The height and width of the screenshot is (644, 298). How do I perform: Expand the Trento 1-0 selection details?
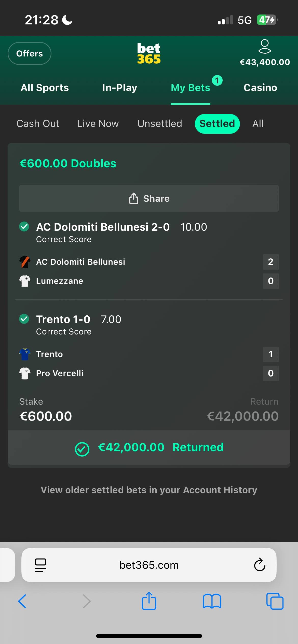(63, 319)
